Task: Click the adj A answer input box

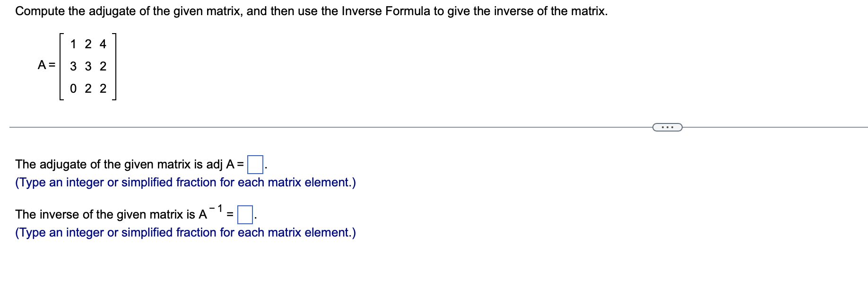Action: [255, 165]
